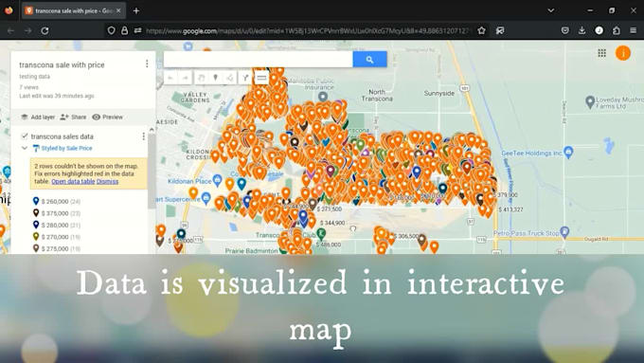This screenshot has height=363, width=644.
Task: Open the Firefox account icon
Action: (x=599, y=30)
